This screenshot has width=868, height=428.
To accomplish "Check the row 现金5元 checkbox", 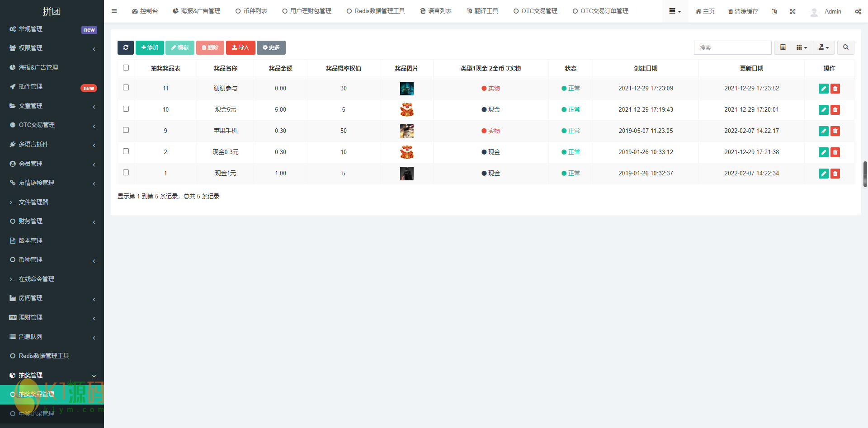I will 126,109.
